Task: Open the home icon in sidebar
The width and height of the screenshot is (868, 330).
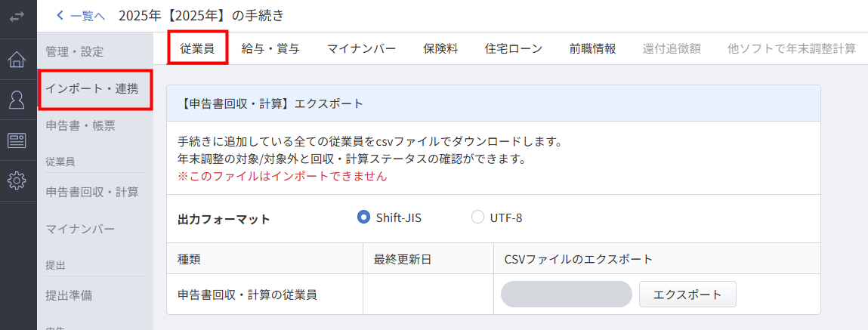Action: click(x=17, y=60)
